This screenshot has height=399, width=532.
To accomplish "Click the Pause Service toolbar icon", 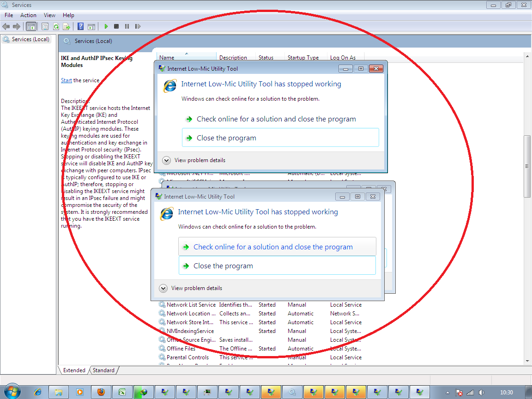I will [x=127, y=26].
